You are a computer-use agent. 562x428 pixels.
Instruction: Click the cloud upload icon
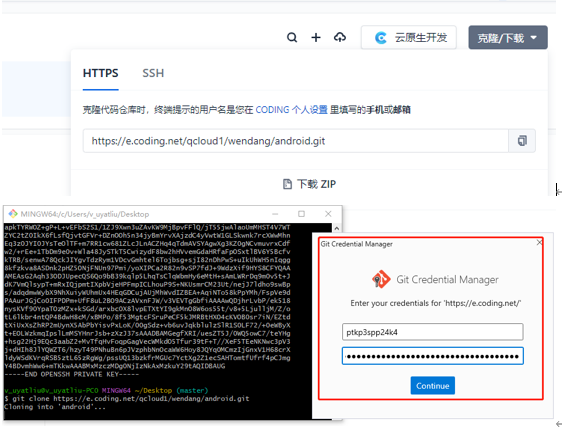(x=340, y=37)
